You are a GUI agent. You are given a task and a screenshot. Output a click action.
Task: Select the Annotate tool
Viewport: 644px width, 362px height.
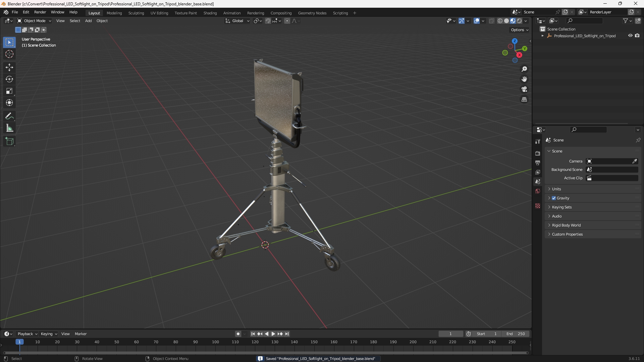[x=9, y=116]
